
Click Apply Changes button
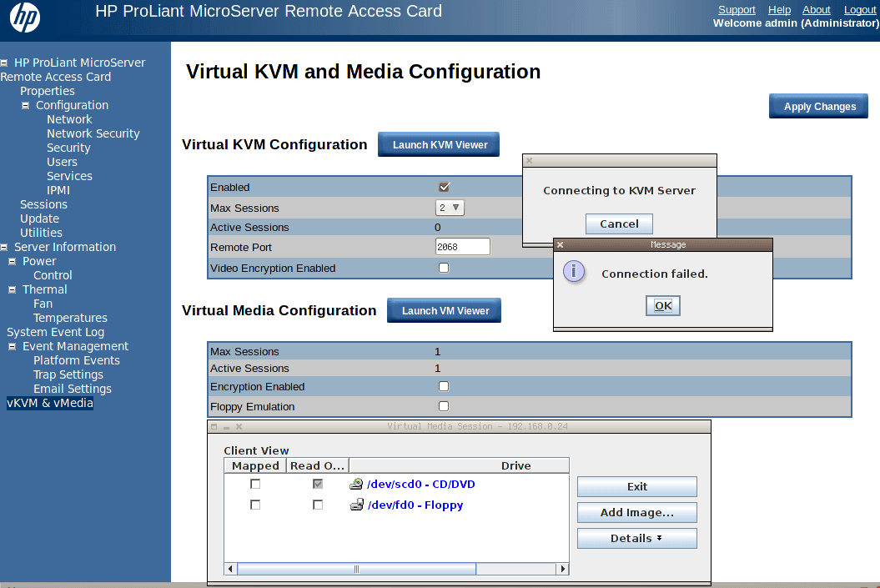(x=819, y=106)
